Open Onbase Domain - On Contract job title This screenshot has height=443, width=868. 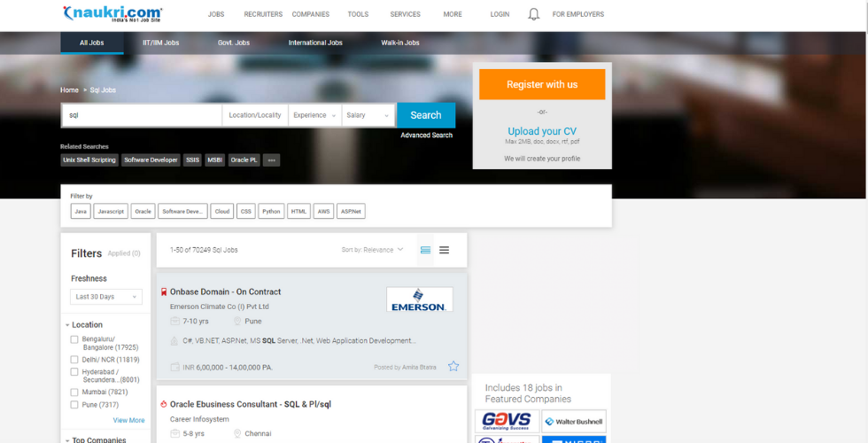pos(225,291)
